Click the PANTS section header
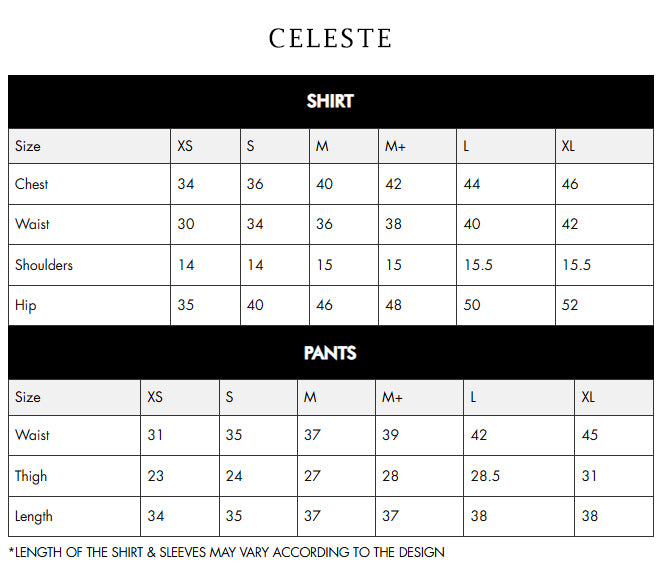Screen dimensions: 660x577 (x=330, y=353)
